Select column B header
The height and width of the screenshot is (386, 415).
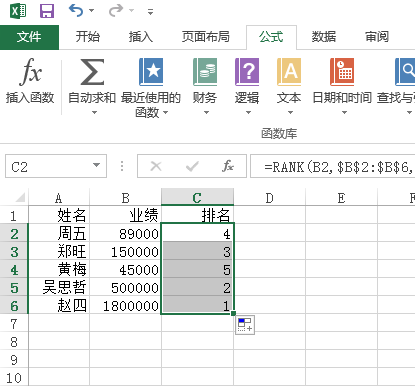[x=126, y=198]
